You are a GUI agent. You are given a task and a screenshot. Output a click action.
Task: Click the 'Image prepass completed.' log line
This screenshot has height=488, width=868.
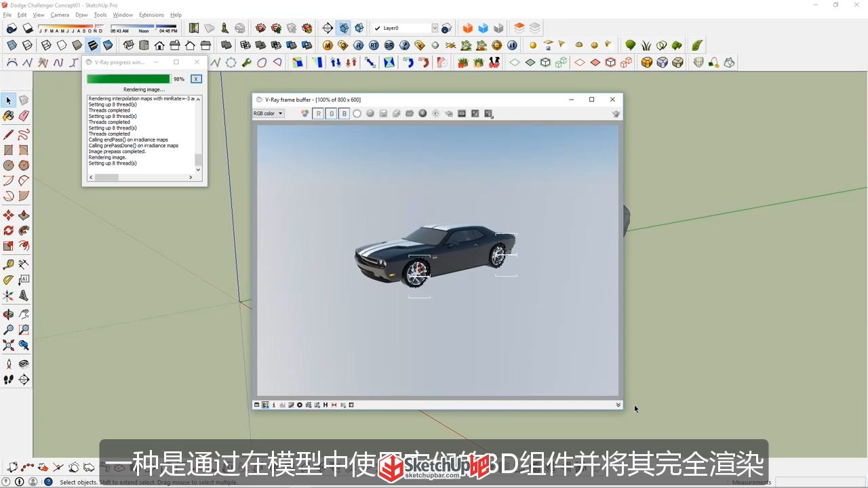[x=117, y=151]
